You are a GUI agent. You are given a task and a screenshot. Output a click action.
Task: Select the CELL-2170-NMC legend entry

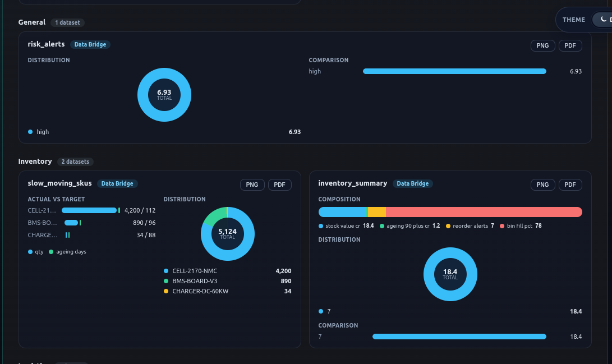coord(228,271)
